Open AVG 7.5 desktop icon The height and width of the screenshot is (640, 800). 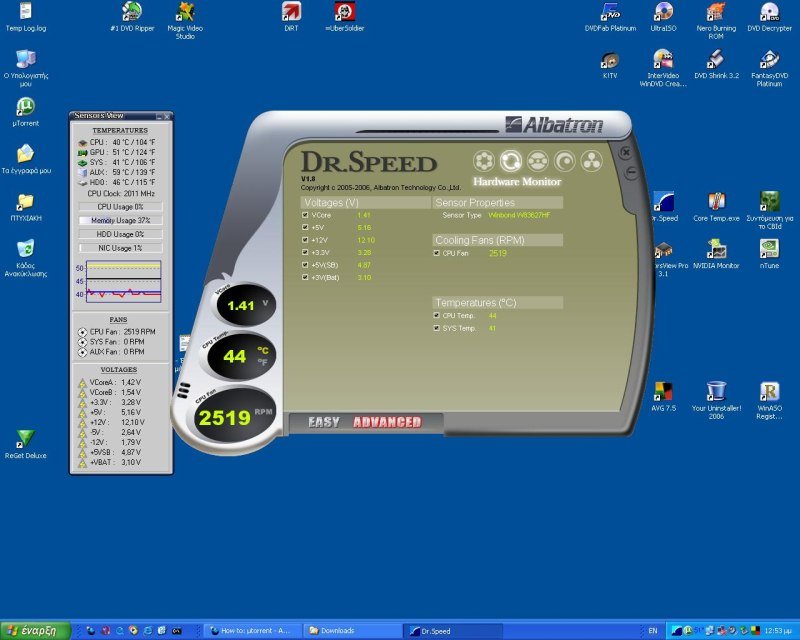coord(663,397)
